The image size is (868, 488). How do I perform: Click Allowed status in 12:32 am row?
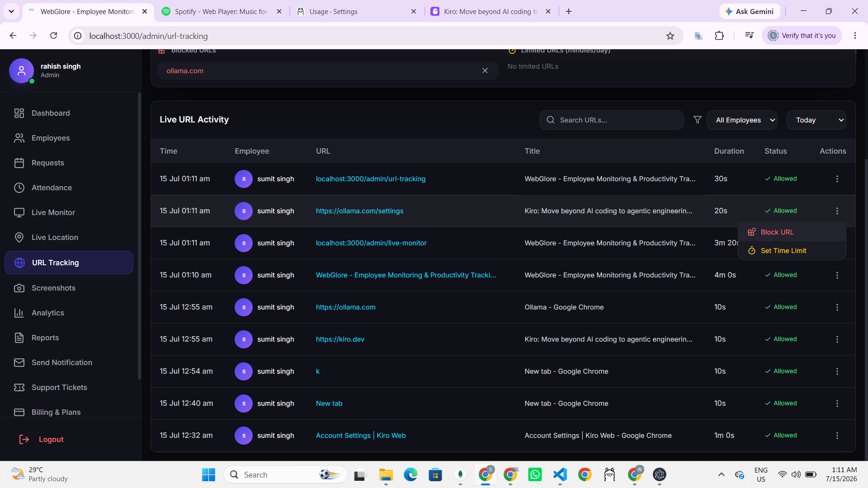point(781,436)
